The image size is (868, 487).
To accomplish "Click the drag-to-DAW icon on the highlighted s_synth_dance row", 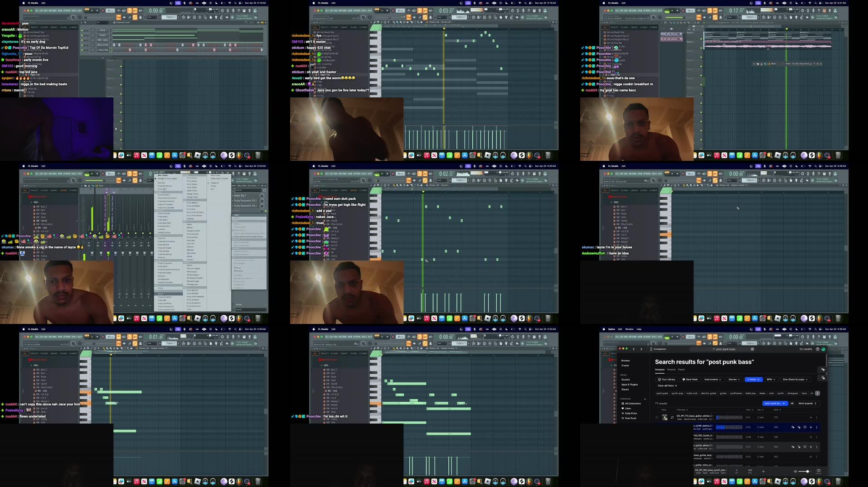I will 793,427.
